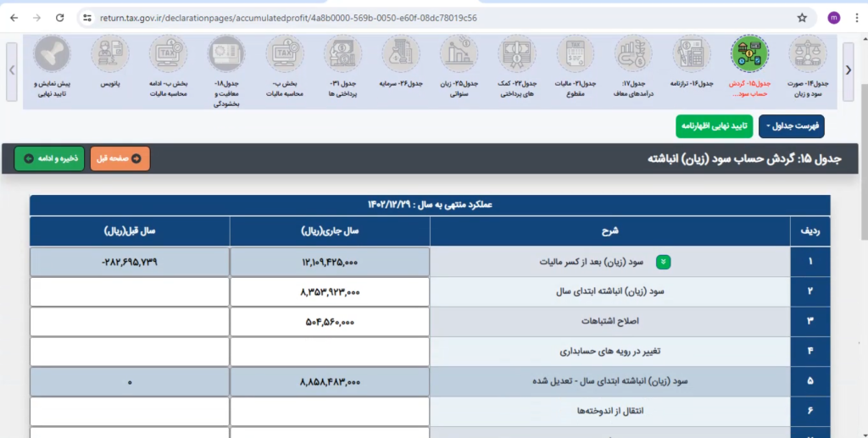The height and width of the screenshot is (438, 868).
Task: Click the انتقال از اندوخته‌ها row label
Action: pyautogui.click(x=610, y=411)
